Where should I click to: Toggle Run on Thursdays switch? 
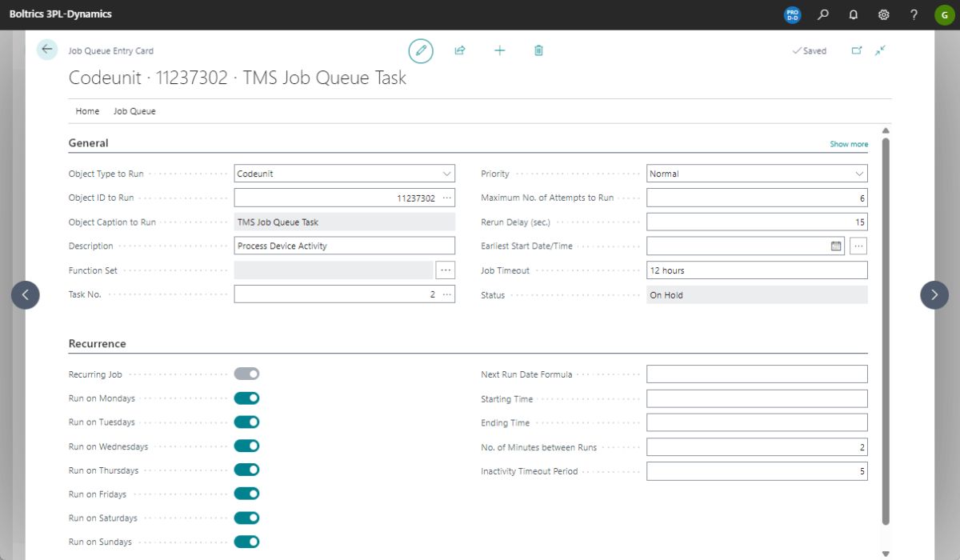pos(247,470)
